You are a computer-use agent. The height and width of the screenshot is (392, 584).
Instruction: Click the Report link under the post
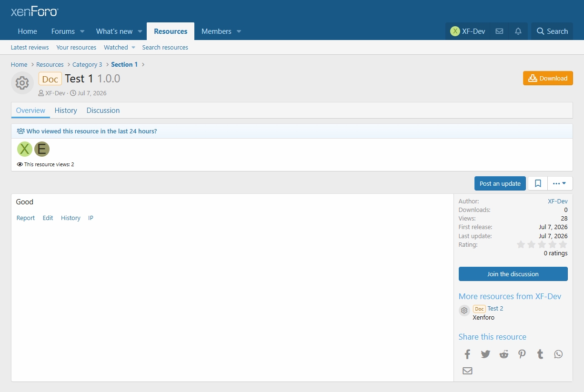[26, 218]
